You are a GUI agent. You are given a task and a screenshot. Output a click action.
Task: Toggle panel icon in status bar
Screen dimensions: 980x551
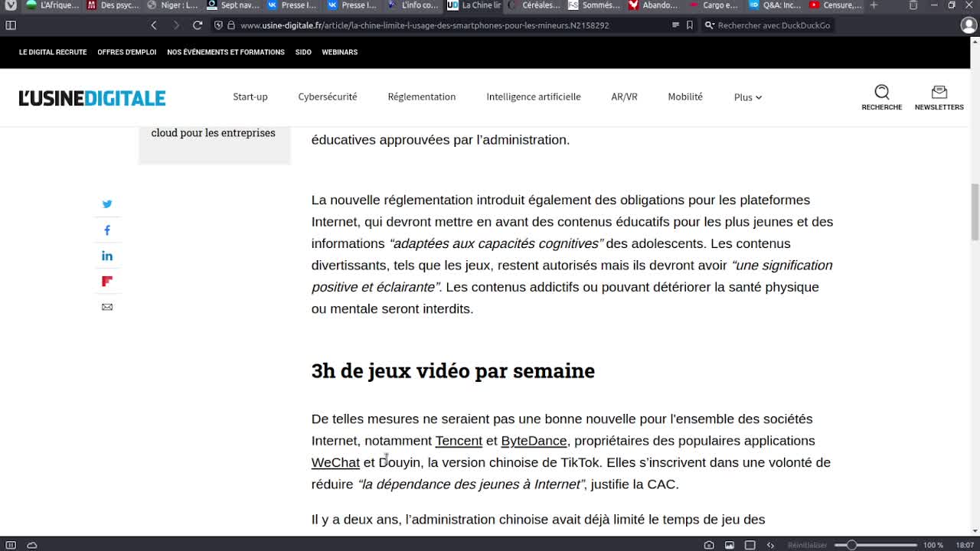click(x=11, y=545)
